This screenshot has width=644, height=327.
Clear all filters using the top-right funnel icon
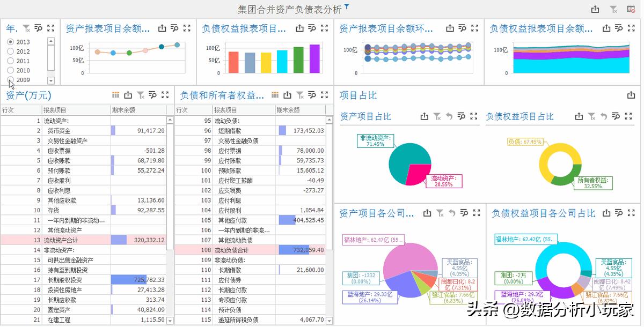click(x=613, y=9)
